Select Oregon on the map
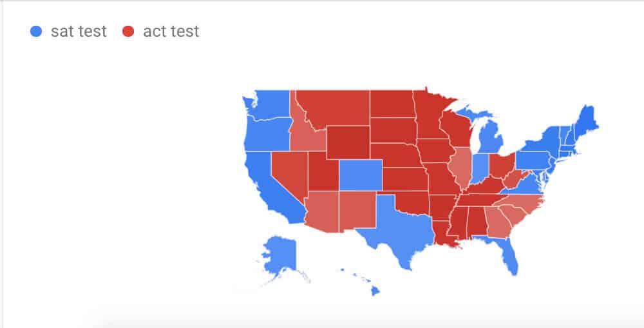 tap(267, 135)
